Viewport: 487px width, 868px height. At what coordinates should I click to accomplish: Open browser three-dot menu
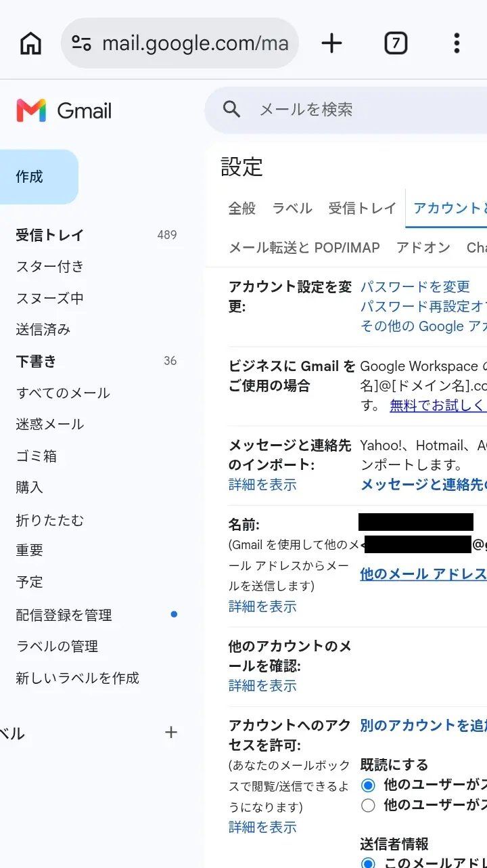[x=457, y=44]
